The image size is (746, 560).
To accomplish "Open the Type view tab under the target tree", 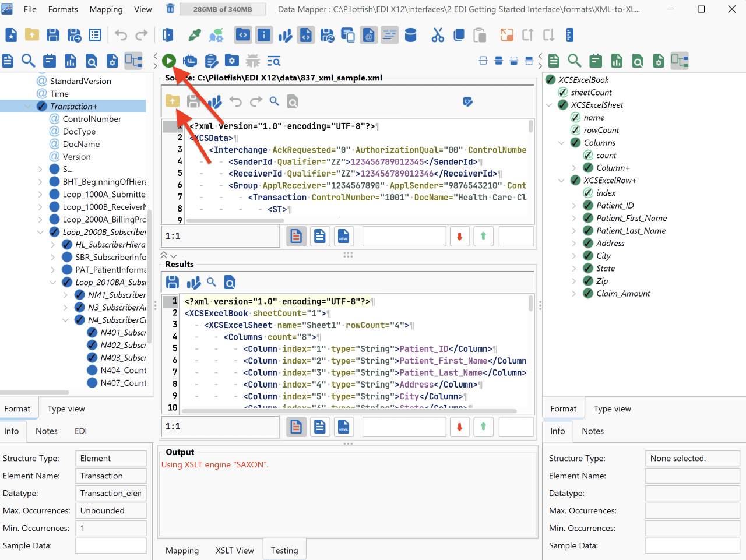I will 612,408.
